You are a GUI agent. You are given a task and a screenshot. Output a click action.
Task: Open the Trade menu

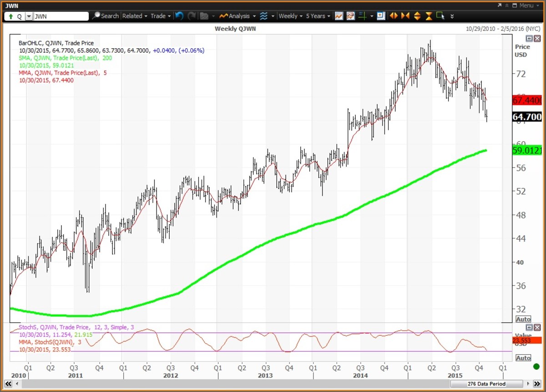[x=161, y=16]
